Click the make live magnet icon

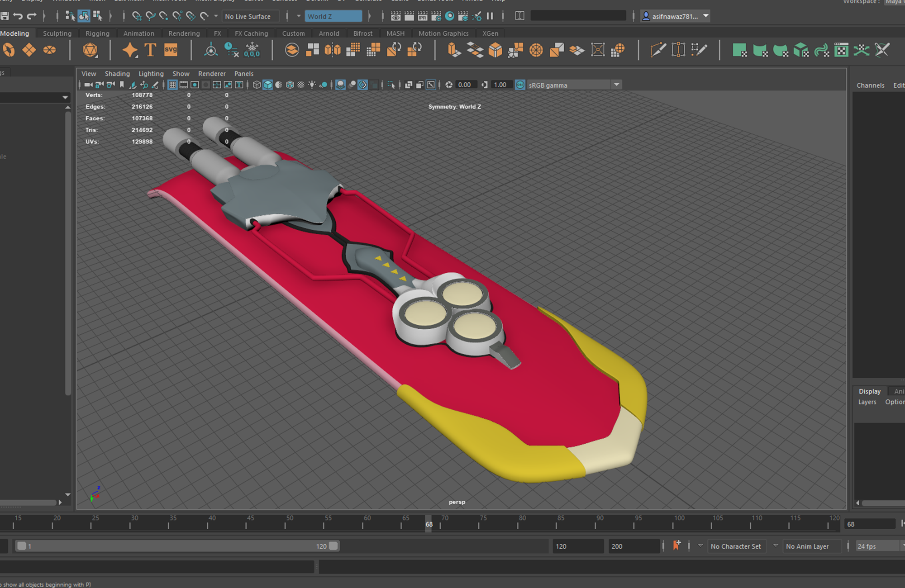205,16
